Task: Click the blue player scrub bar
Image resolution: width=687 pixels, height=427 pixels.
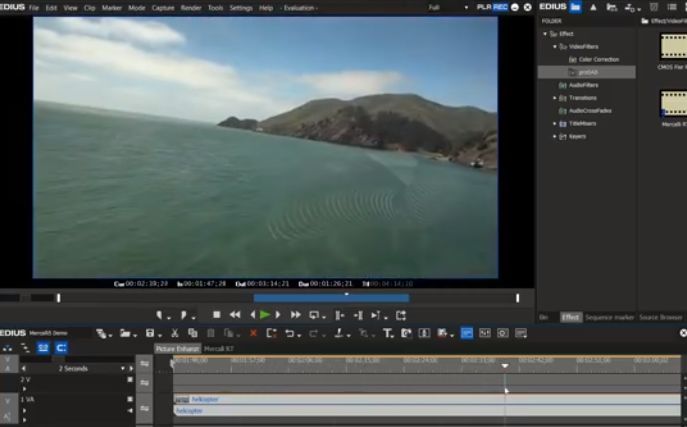Action: 331,298
